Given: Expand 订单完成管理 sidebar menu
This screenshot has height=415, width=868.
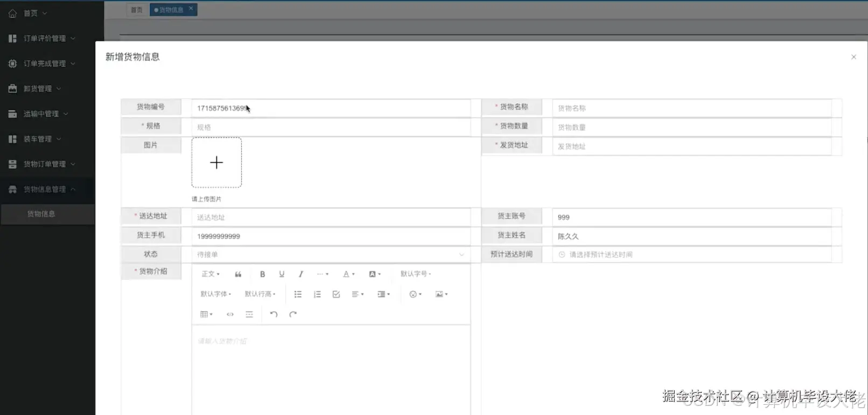Looking at the screenshot, I should 47,64.
